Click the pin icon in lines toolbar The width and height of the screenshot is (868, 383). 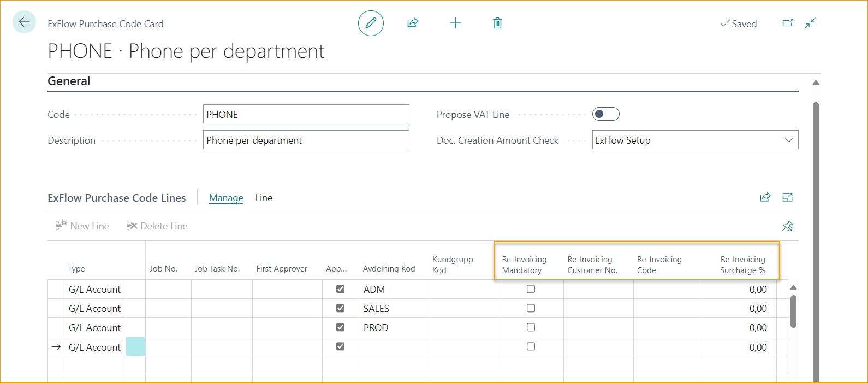(x=787, y=226)
